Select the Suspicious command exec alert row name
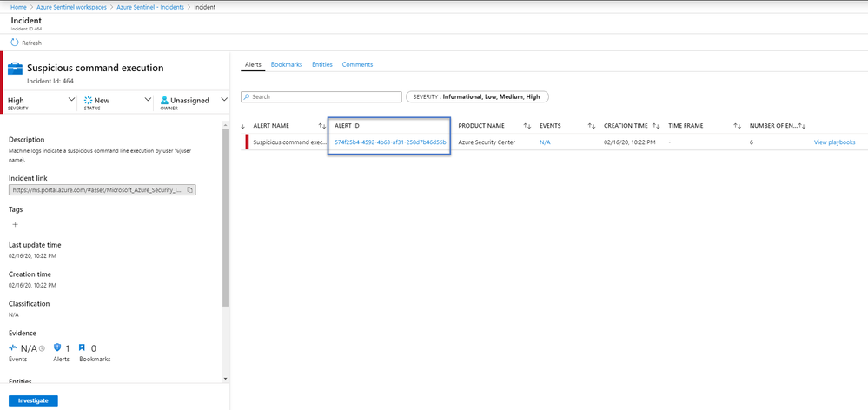Image resolution: width=868 pixels, height=410 pixels. click(290, 142)
